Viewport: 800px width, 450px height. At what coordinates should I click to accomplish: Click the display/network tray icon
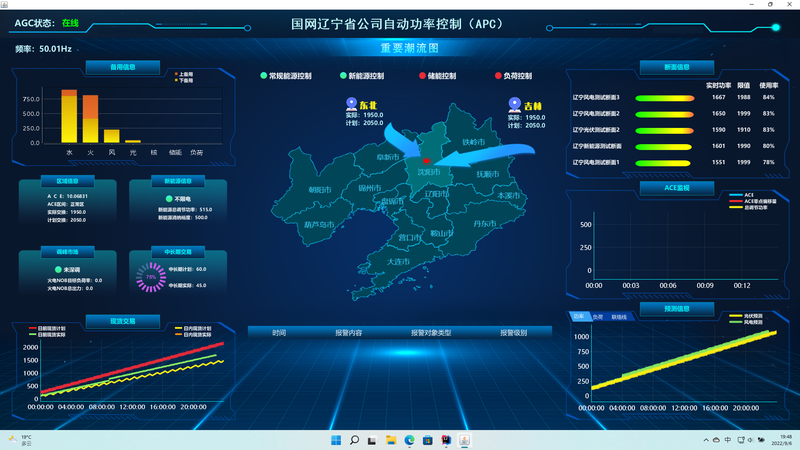pyautogui.click(x=741, y=440)
